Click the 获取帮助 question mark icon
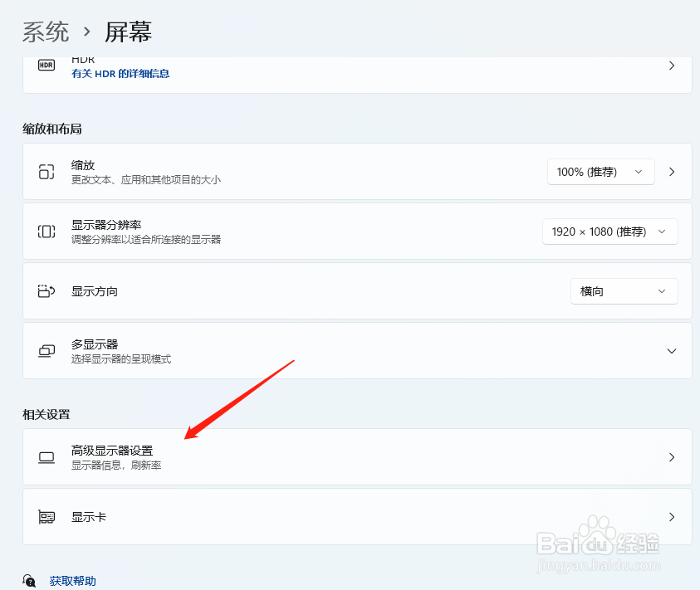 coord(30,581)
